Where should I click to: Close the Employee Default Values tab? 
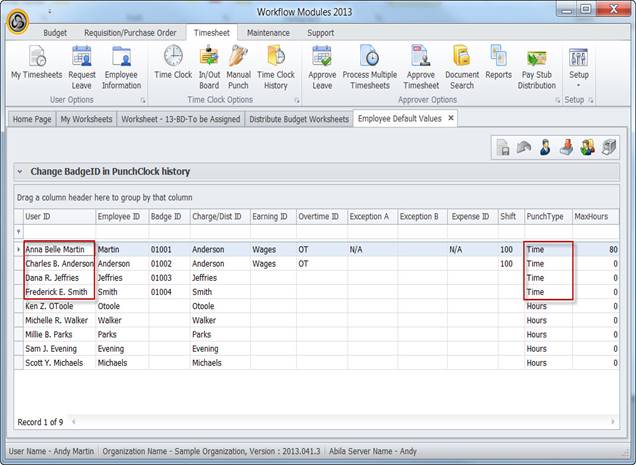pyautogui.click(x=450, y=118)
